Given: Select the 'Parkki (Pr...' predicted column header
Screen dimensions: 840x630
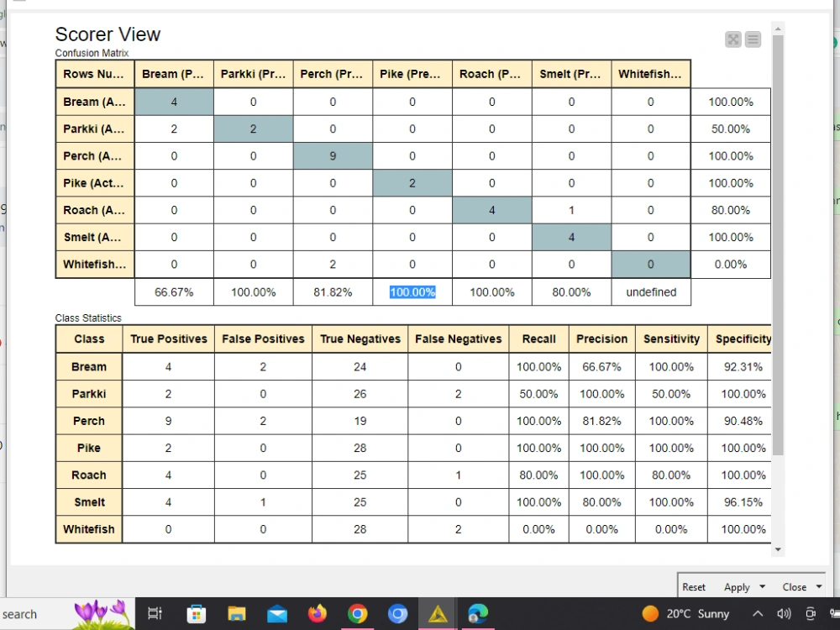Looking at the screenshot, I should coord(254,74).
